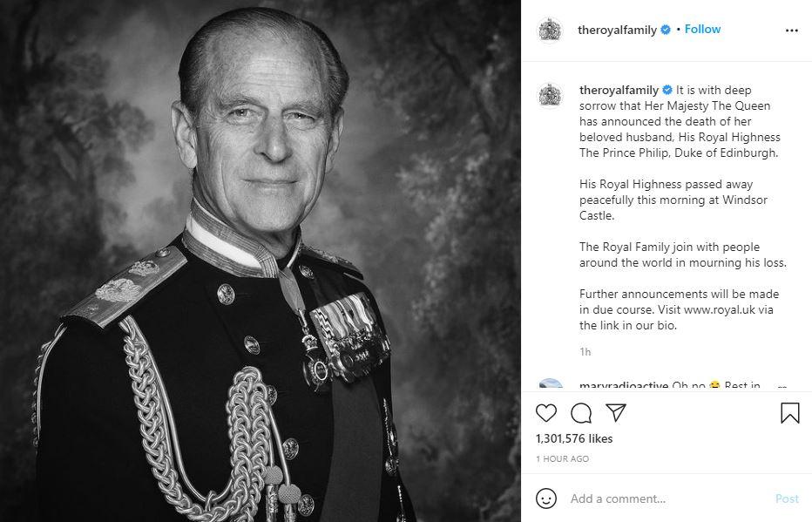Image resolution: width=812 pixels, height=522 pixels.
Task: Click the maryradioactive commenter username
Action: tap(624, 386)
